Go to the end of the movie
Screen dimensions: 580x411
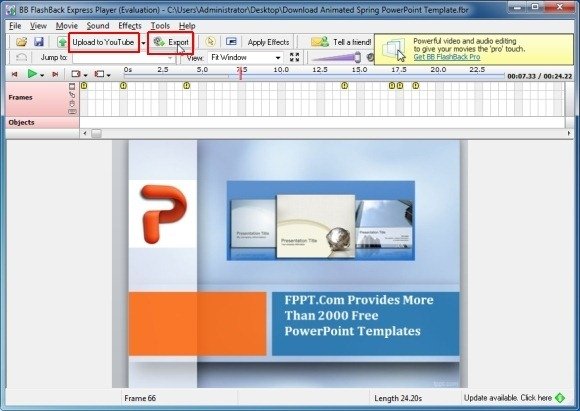(55, 74)
